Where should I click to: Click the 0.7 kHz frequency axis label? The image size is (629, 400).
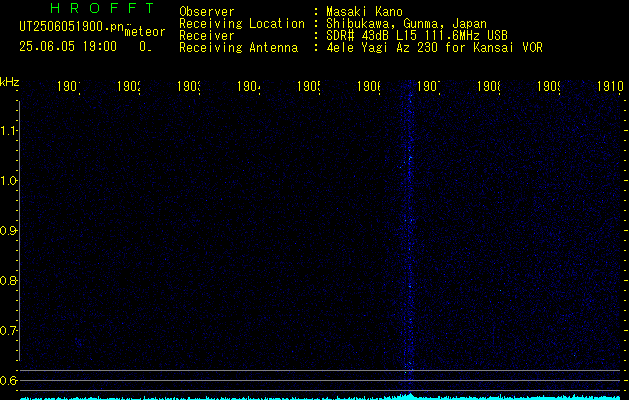pos(8,330)
